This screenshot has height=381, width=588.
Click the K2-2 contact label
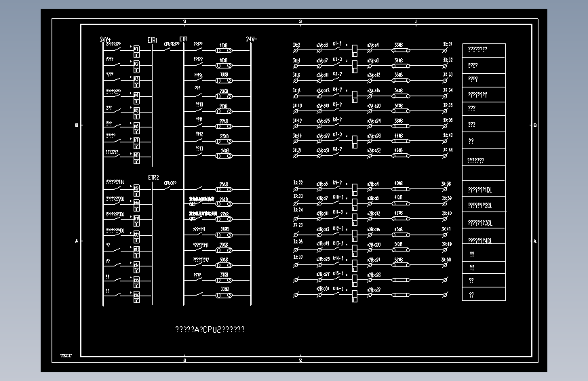click(x=337, y=59)
